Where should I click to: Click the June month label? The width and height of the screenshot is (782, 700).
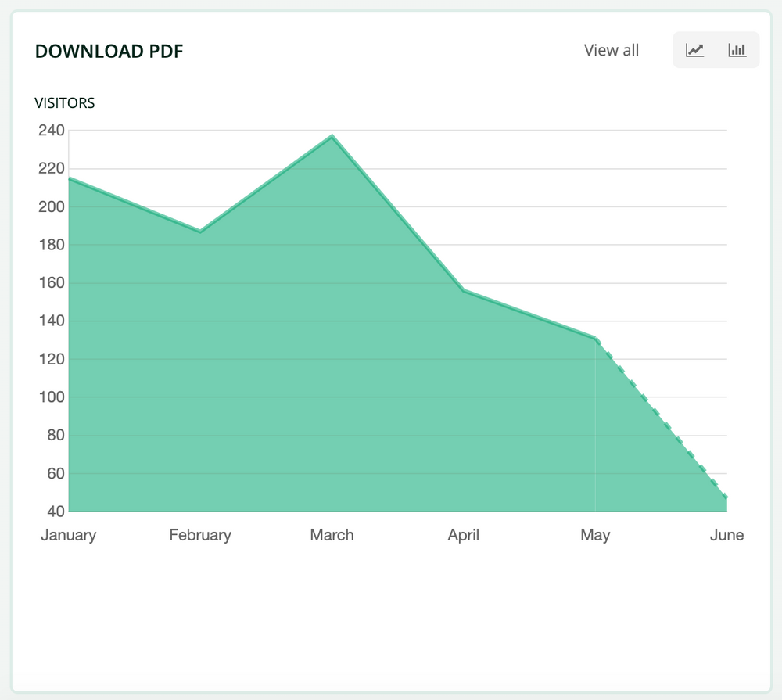point(726,535)
